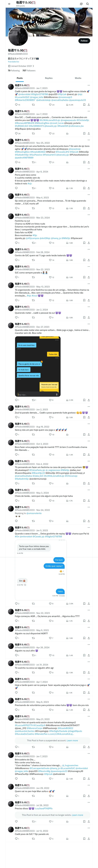Open search with the magnifier icon
Screen dimensions: 98x868
[x=88, y=4]
